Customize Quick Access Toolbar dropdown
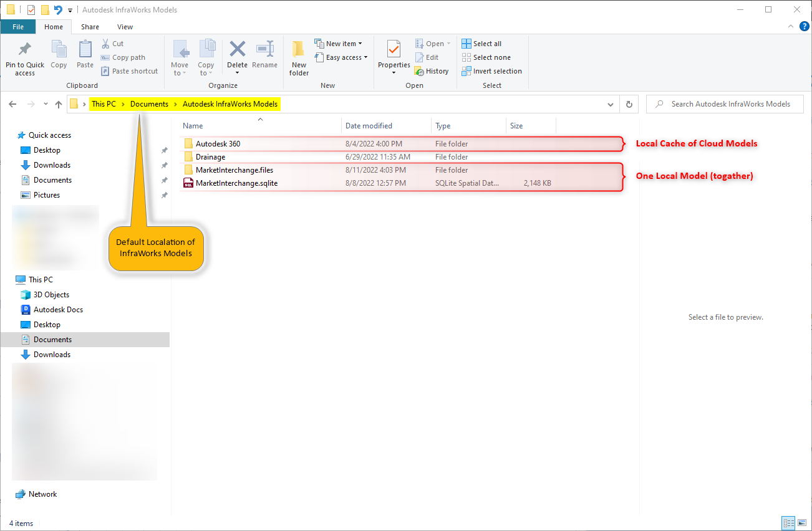This screenshot has width=812, height=531. (x=70, y=10)
